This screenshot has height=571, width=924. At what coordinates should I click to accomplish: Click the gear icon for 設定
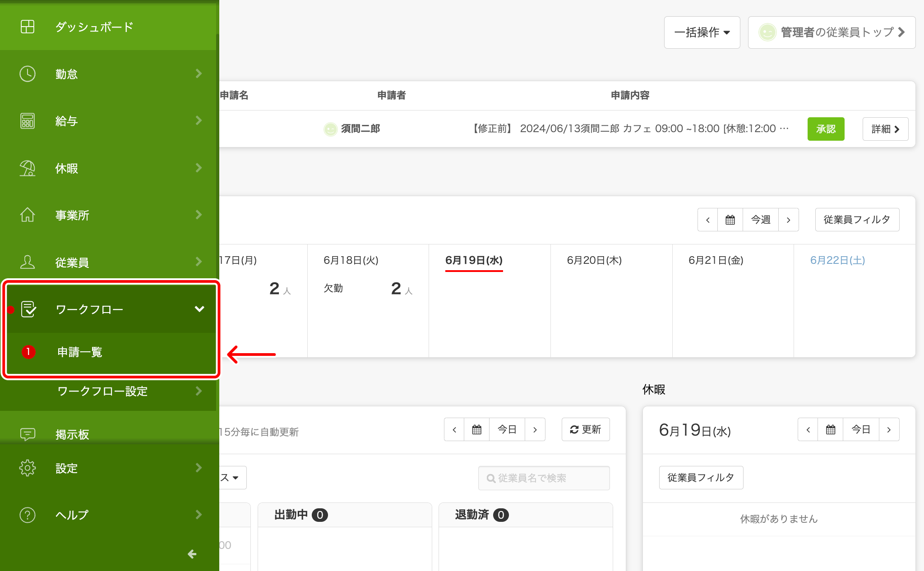(x=28, y=468)
